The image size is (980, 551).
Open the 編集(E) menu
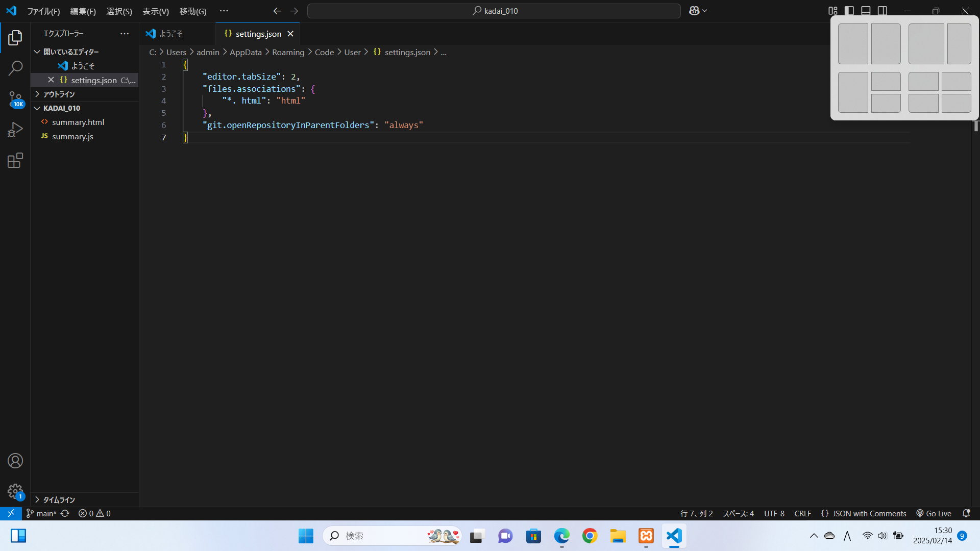point(83,11)
